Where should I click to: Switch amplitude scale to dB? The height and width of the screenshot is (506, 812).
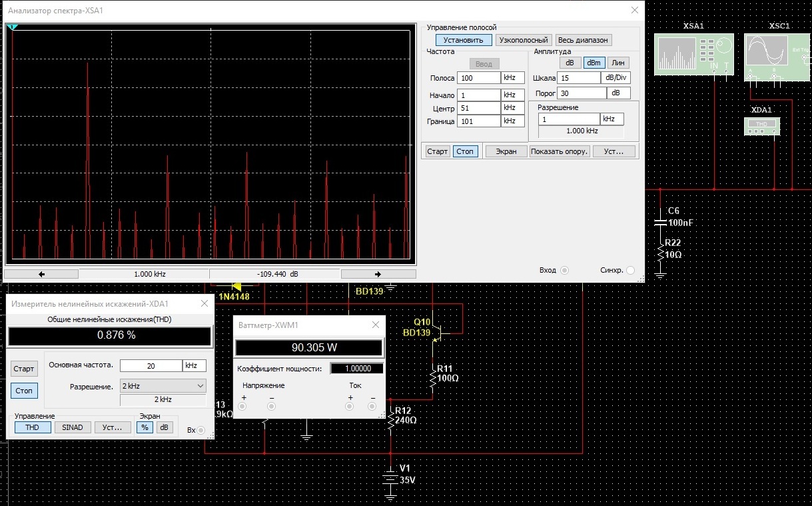click(x=569, y=63)
